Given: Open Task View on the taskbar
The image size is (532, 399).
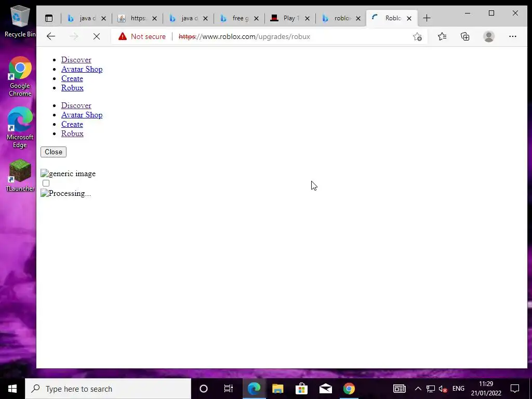Looking at the screenshot, I should coord(229,389).
